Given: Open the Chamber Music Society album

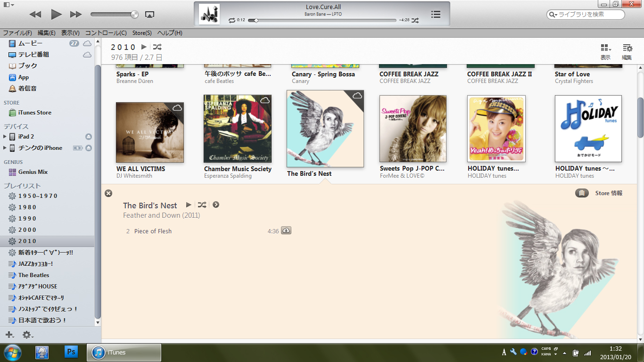Looking at the screenshot, I should (x=238, y=129).
